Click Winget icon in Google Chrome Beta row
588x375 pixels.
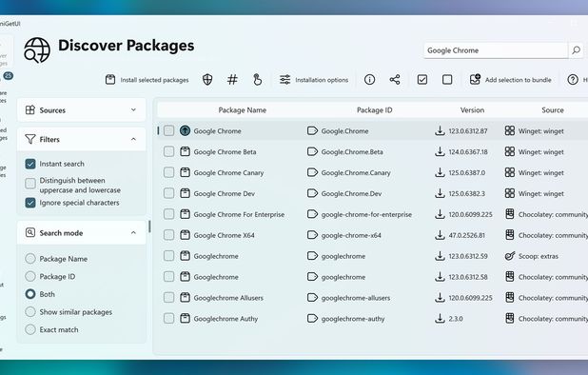click(x=510, y=151)
